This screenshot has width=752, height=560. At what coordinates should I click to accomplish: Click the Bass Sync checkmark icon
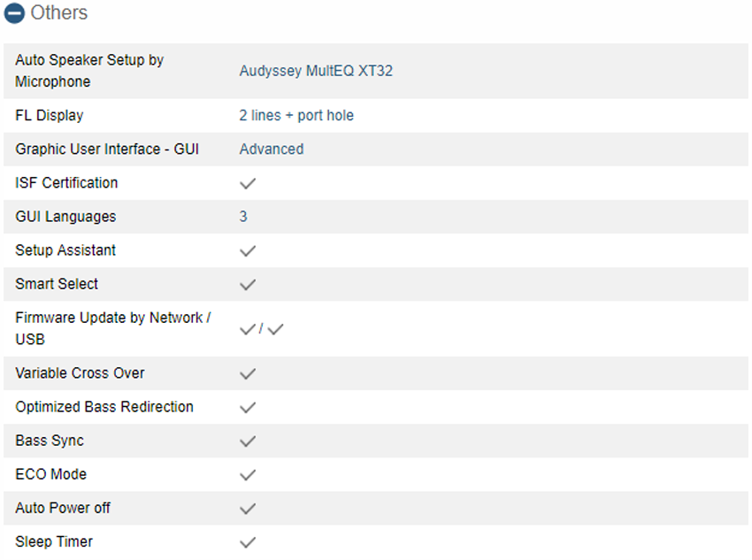248,441
